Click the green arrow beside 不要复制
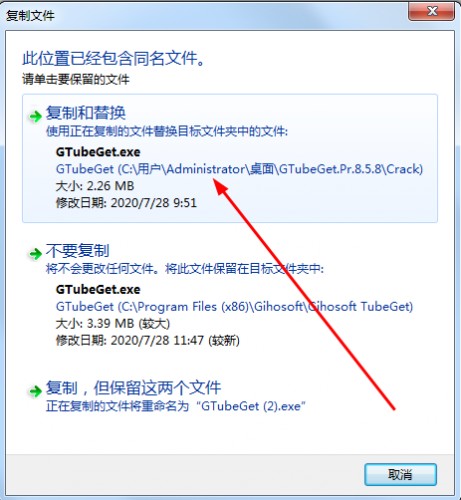This screenshot has height=500, width=461. pos(35,254)
